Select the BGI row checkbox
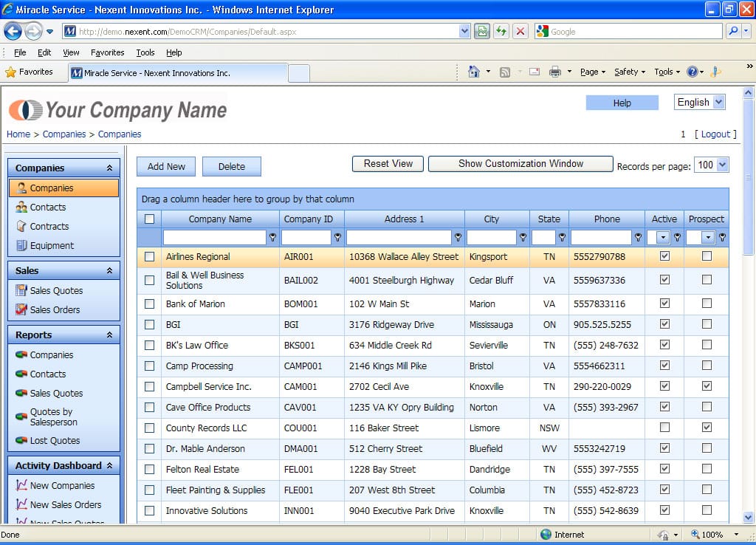Image resolution: width=756 pixels, height=545 pixels. point(149,325)
